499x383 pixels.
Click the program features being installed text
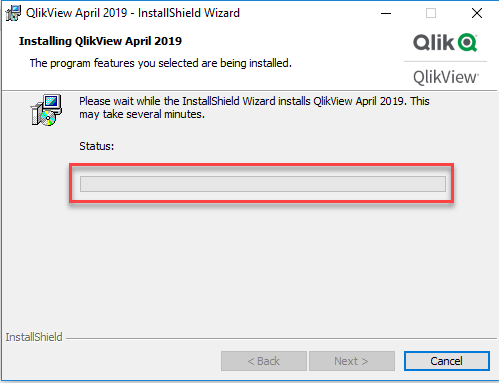click(x=161, y=63)
